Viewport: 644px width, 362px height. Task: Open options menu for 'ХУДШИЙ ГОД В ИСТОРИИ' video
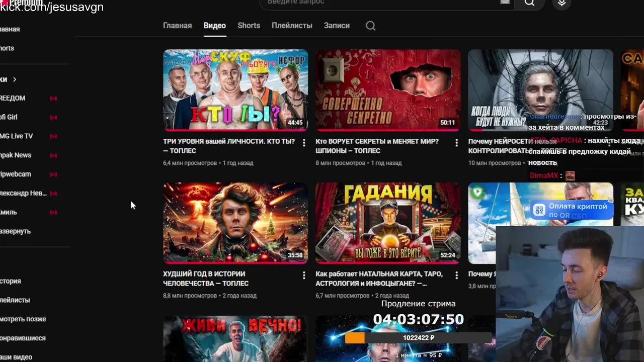(304, 276)
